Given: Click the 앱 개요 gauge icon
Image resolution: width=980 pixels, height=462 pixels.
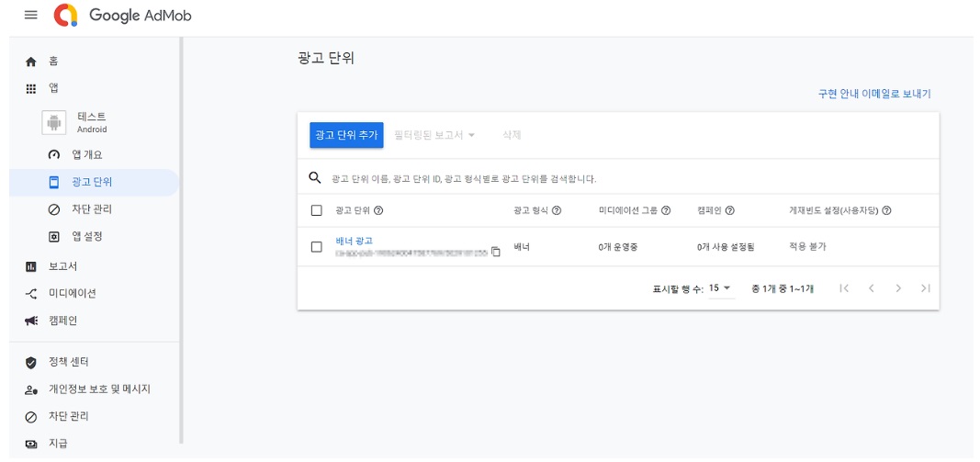Looking at the screenshot, I should pyautogui.click(x=54, y=155).
